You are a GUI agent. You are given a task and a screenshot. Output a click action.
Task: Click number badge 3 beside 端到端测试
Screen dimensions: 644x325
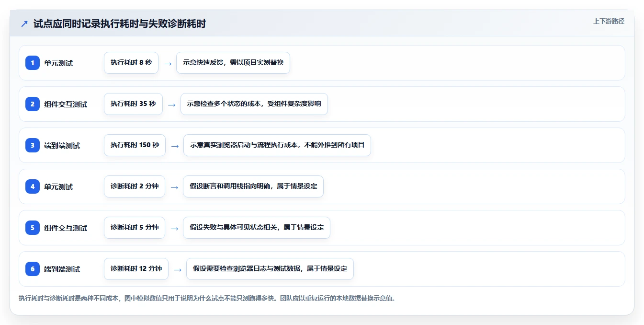tap(33, 145)
